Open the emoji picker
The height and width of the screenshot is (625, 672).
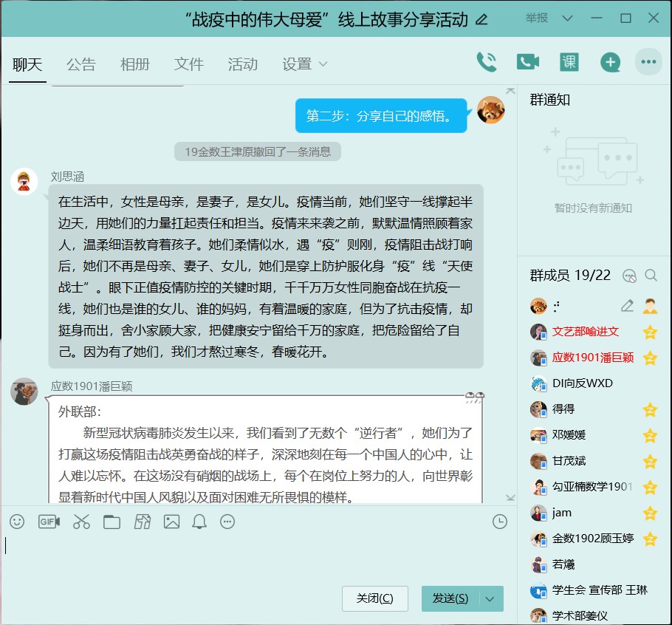pyautogui.click(x=17, y=522)
